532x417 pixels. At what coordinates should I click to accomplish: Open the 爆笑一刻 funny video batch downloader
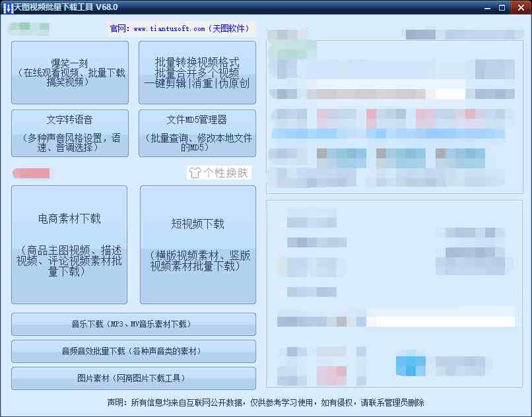click(69, 73)
